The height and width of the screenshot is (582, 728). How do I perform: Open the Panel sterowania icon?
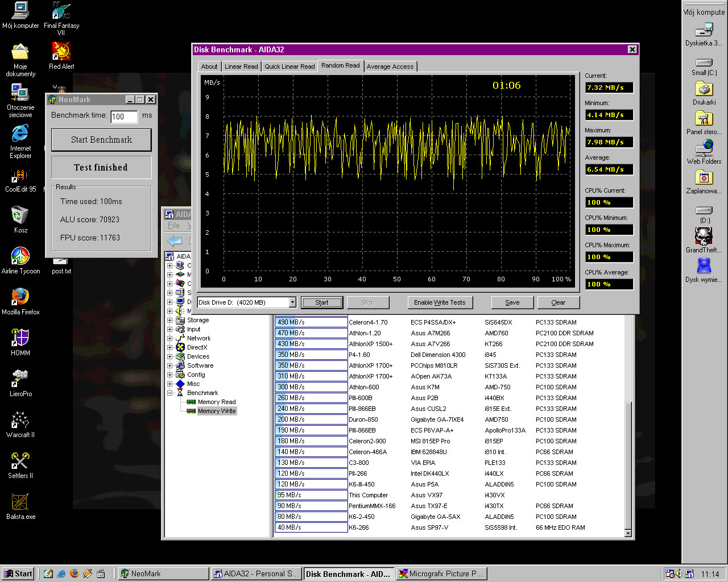click(704, 123)
